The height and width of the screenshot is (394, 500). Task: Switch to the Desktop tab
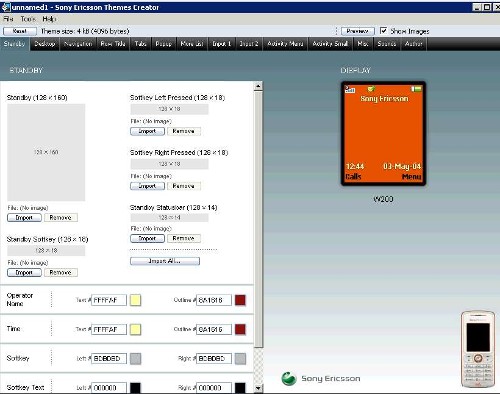(x=45, y=44)
